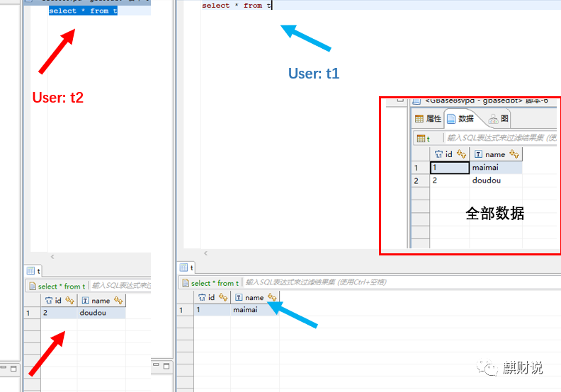Select the id column header in t2's results

(x=59, y=301)
